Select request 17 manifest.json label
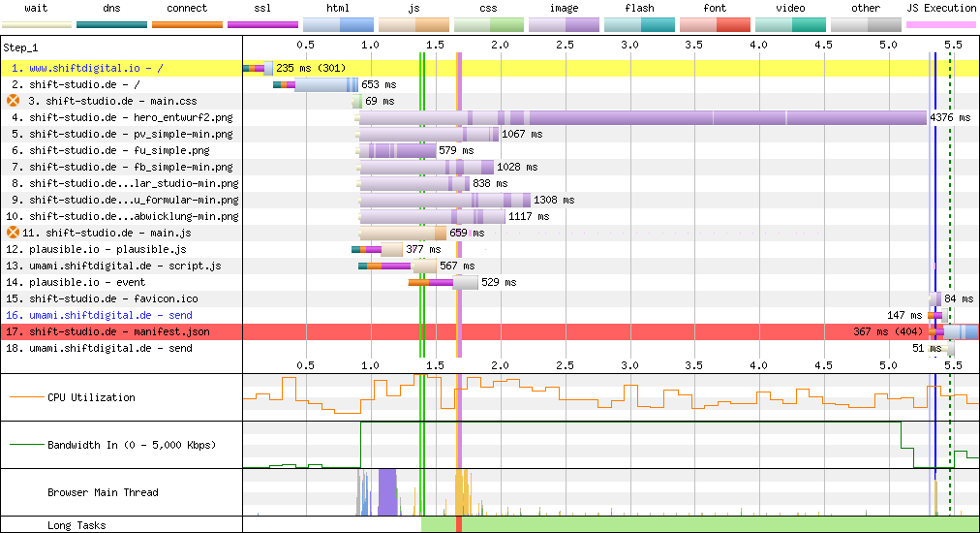 click(x=107, y=331)
